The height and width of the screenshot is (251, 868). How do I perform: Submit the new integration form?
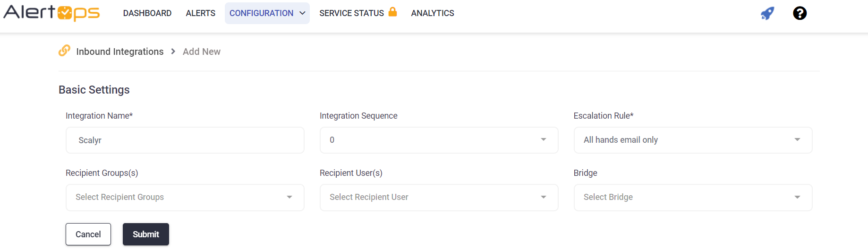146,234
